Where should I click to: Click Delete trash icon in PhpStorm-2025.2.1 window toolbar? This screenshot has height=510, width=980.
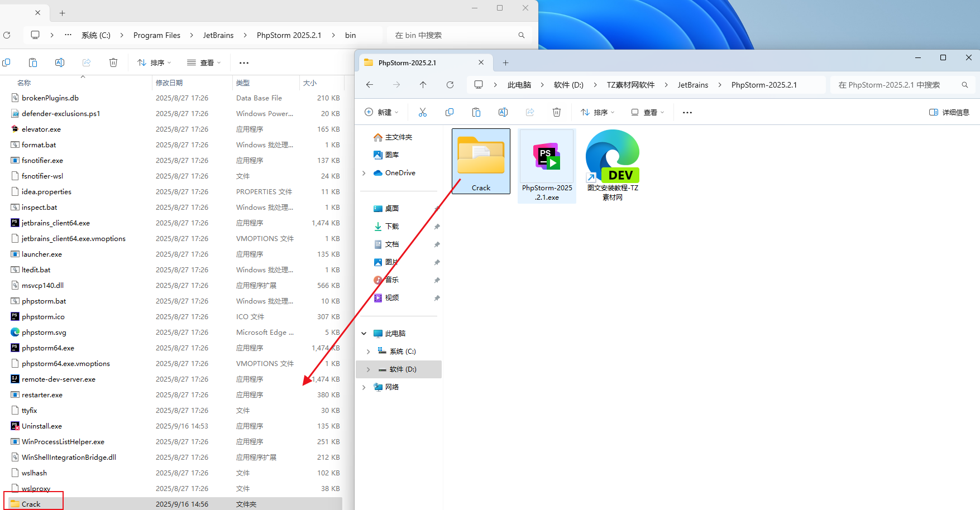(557, 112)
